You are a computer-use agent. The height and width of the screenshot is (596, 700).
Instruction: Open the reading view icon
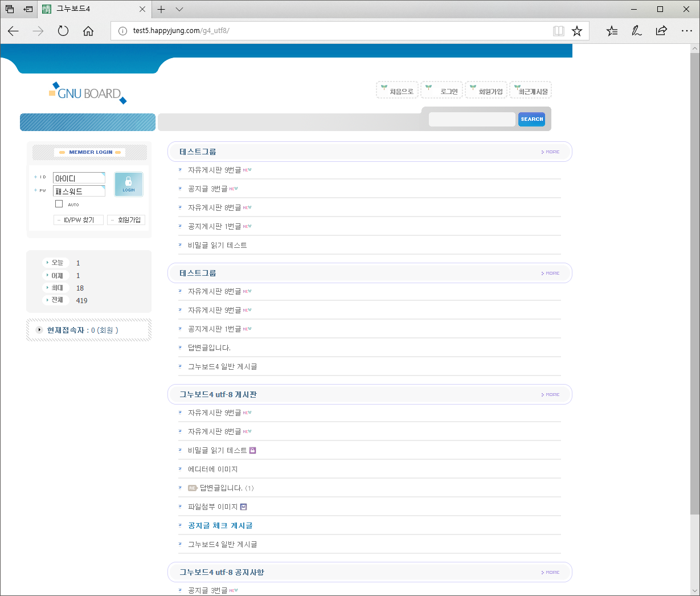coord(559,31)
